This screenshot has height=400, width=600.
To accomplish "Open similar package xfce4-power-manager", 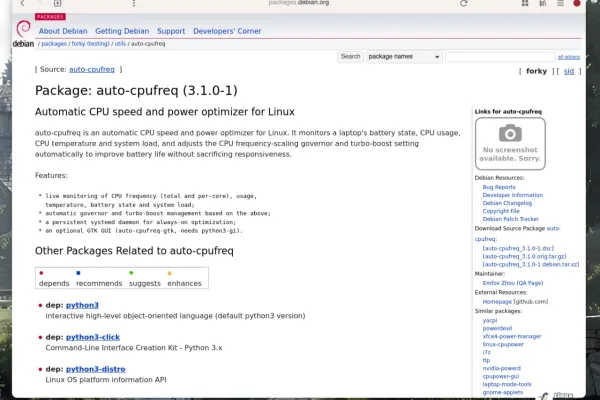I will tap(512, 336).
